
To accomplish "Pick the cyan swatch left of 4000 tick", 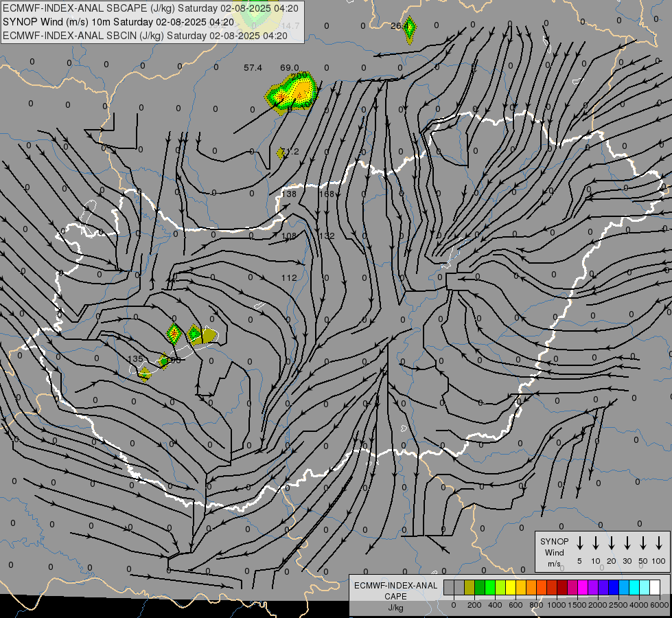I will tap(634, 587).
